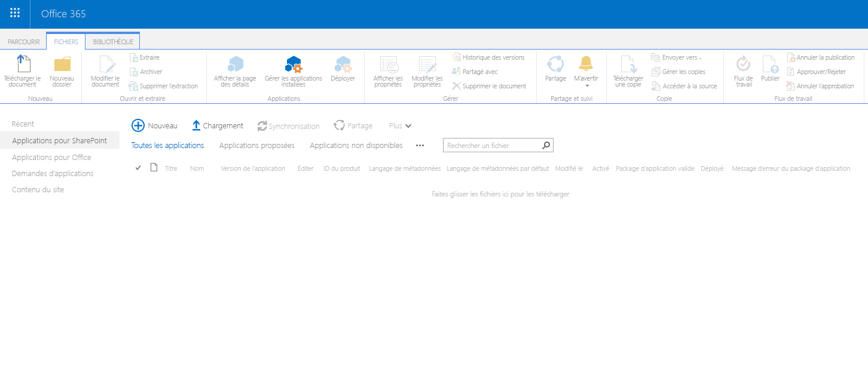Switch to the BIBLIOTHÈQUE ribbon tab

pyautogui.click(x=112, y=41)
